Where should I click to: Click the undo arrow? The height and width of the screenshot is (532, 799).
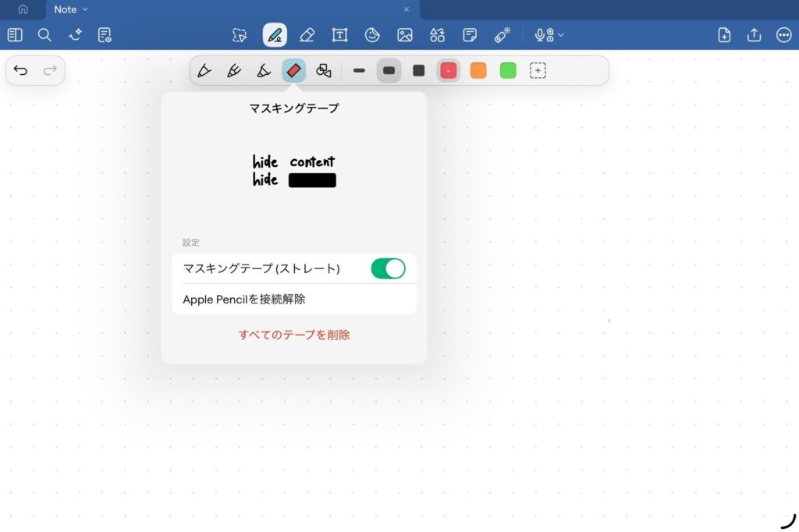[x=21, y=71]
